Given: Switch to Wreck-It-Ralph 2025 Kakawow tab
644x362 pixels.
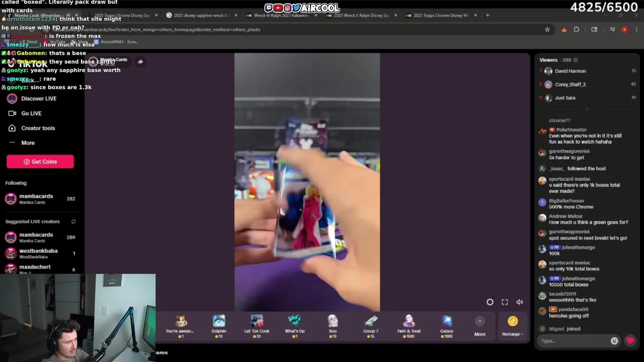Looking at the screenshot, I should click(x=281, y=15).
